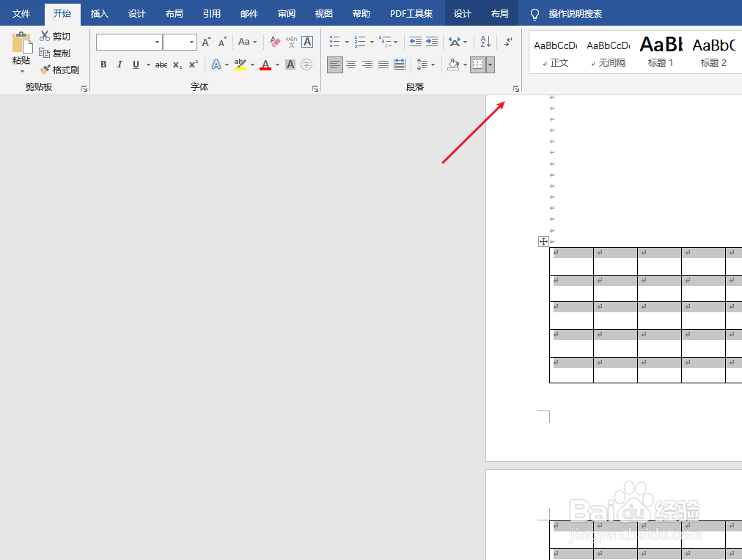Open the 文件 menu
The height and width of the screenshot is (560, 742).
click(21, 14)
